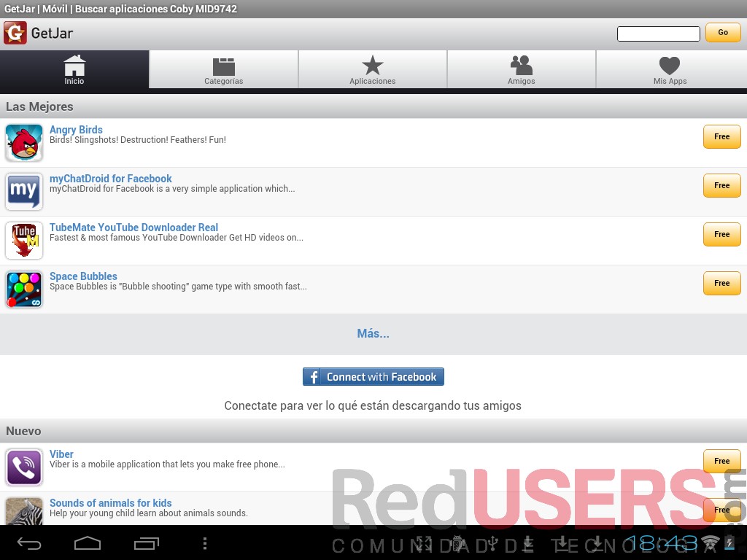Open the Angry Birds title link
Image resolution: width=747 pixels, height=560 pixels.
tap(76, 130)
